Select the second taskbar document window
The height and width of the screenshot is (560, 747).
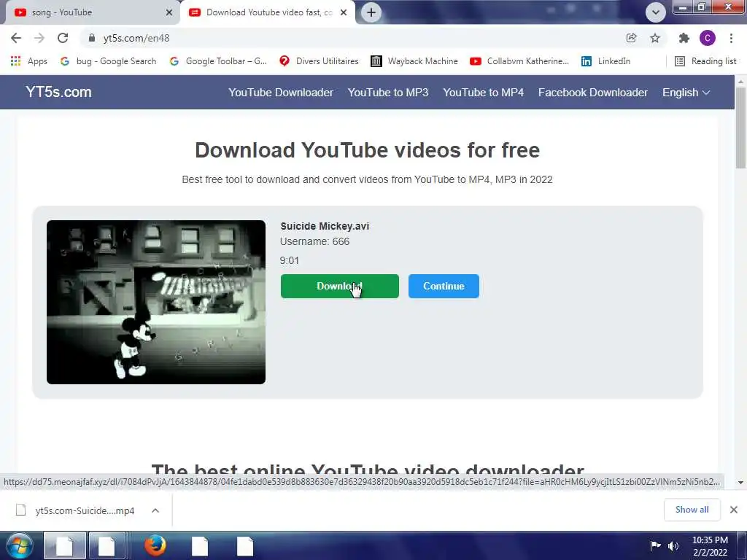click(107, 545)
